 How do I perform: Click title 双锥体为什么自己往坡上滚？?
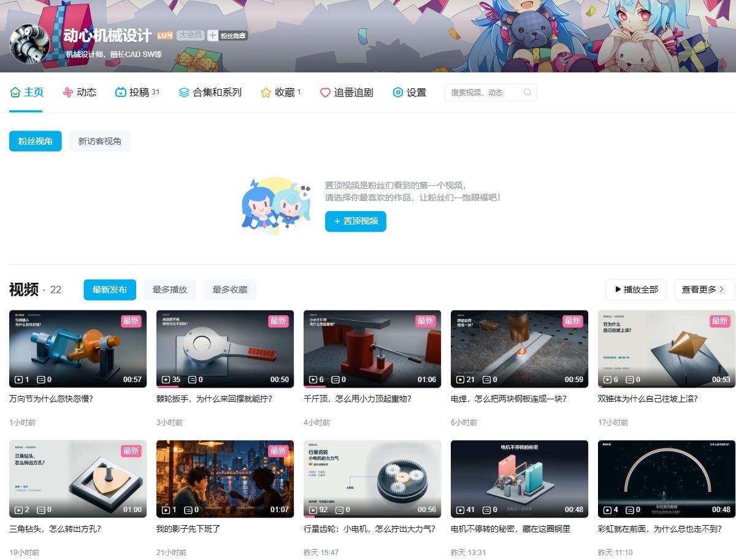648,399
